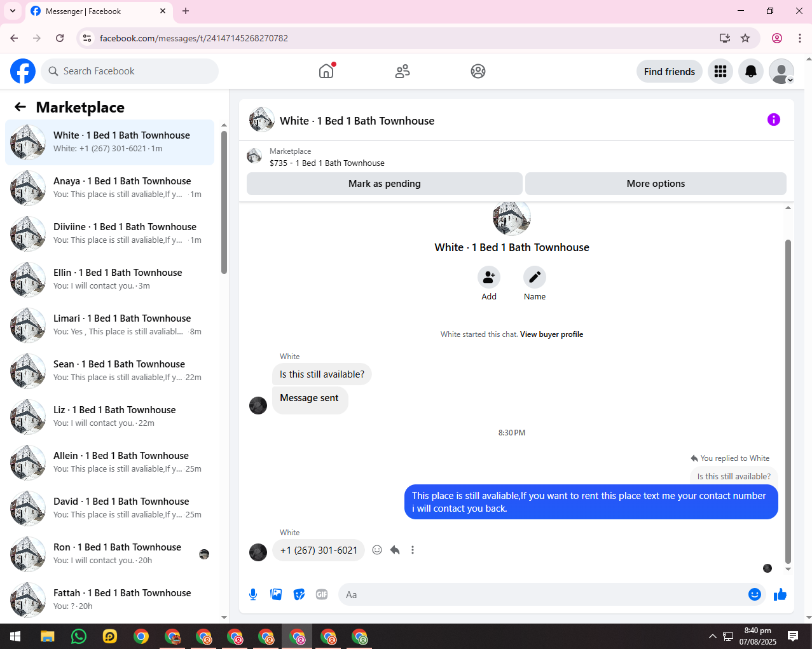Bookmark this page with star icon

(x=745, y=38)
